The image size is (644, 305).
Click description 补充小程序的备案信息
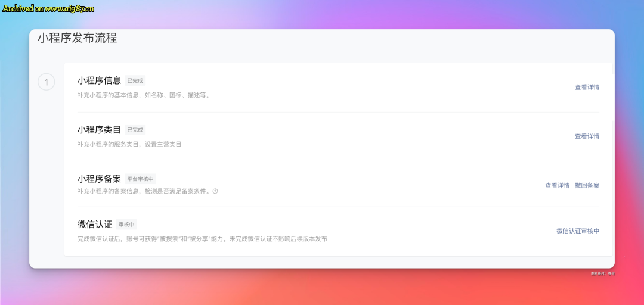144,191
